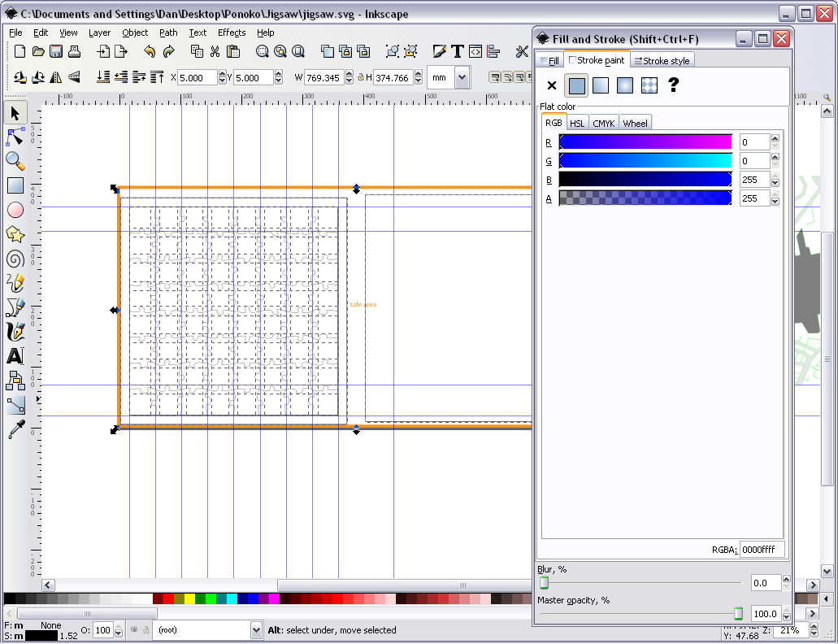Click the Save floppy disk icon
838x644 pixels.
point(56,51)
